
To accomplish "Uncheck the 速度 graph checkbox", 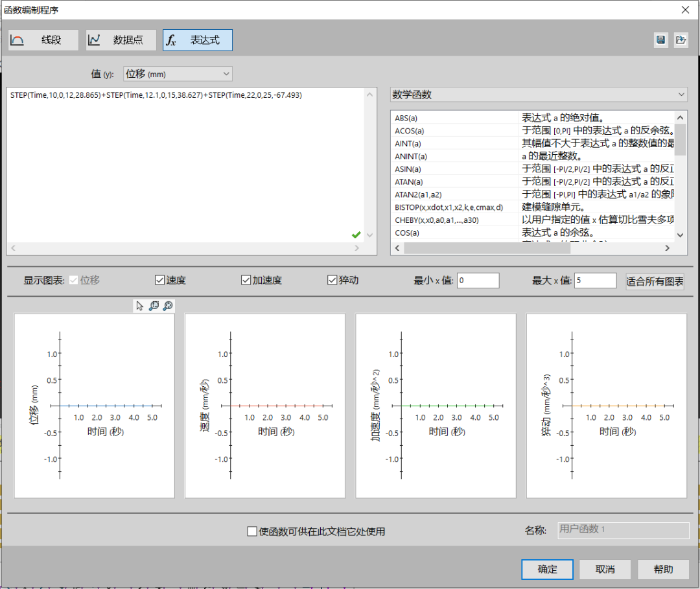I will pos(159,281).
